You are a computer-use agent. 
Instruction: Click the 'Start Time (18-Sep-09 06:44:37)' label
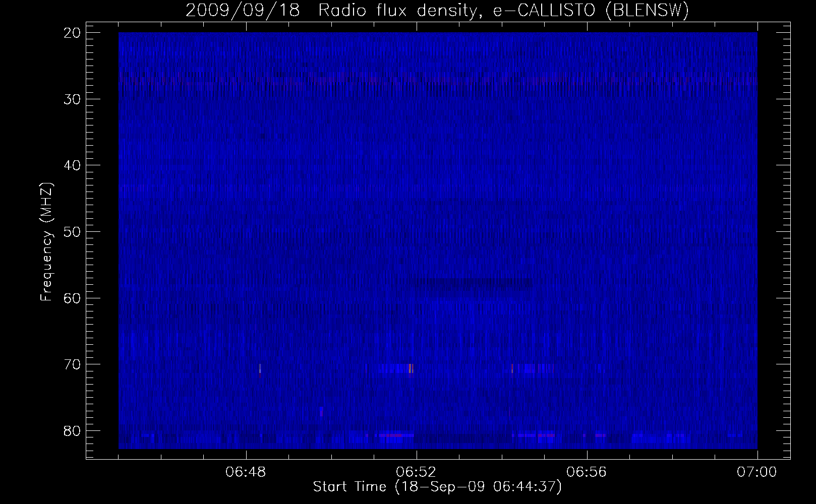437,487
